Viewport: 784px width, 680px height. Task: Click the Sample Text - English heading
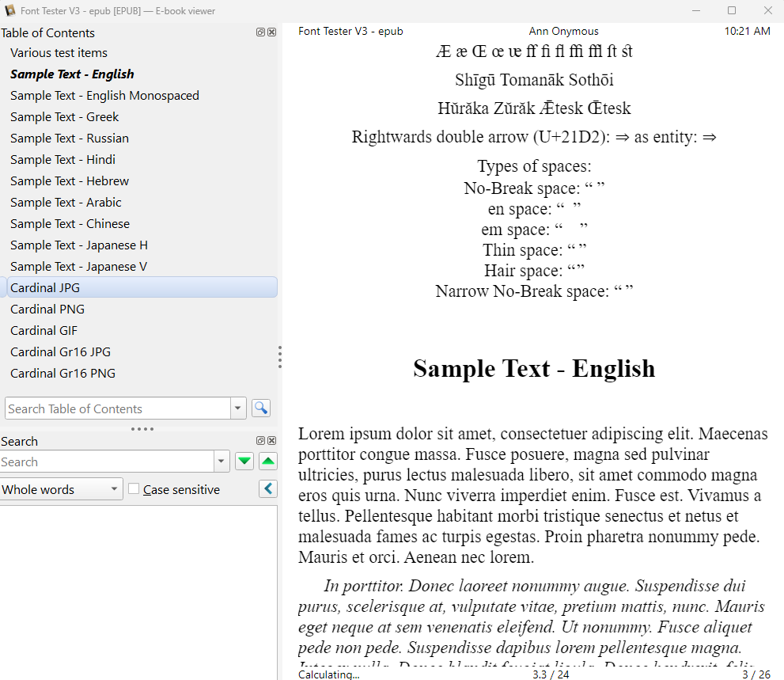point(534,369)
